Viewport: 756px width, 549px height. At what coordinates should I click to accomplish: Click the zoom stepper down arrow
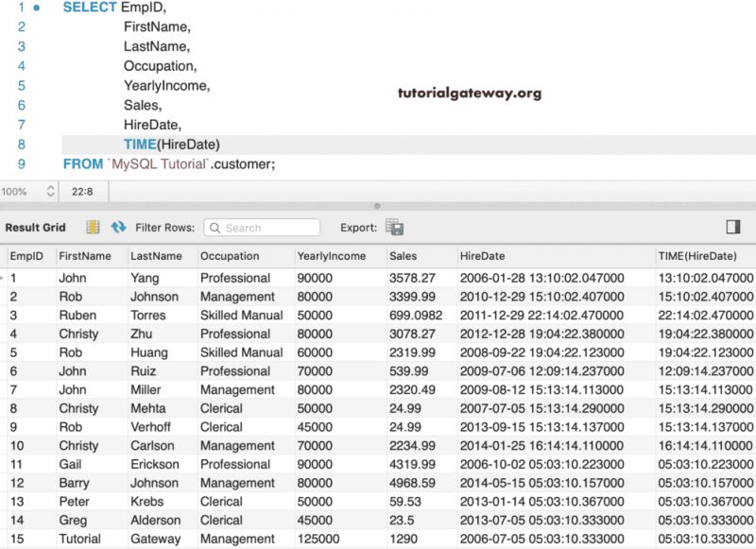(50, 195)
